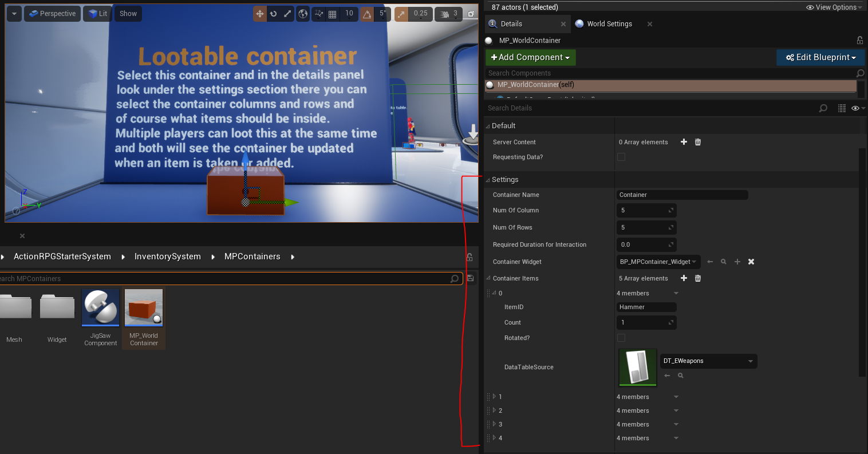The height and width of the screenshot is (454, 868).
Task: Empty the Server Content array with trash icon
Action: point(698,142)
